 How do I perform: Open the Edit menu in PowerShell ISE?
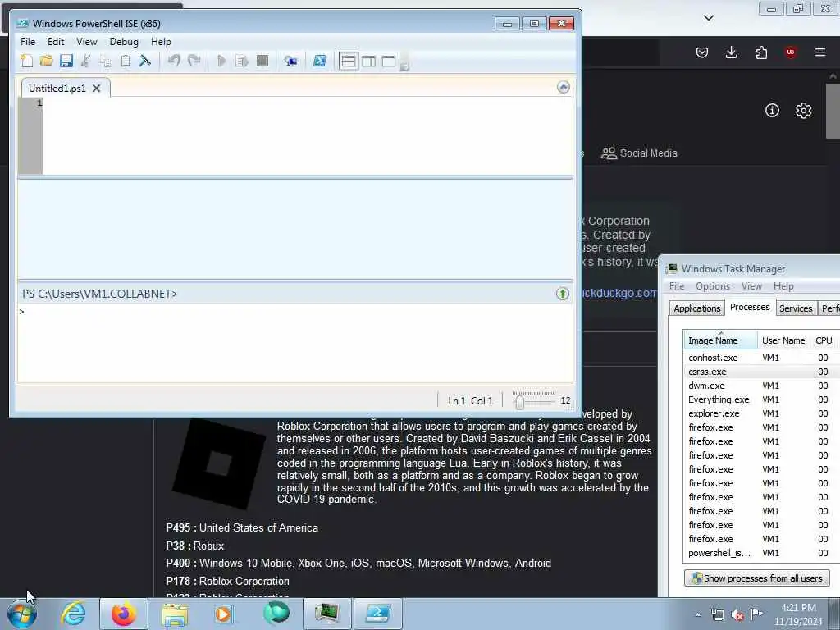[56, 42]
